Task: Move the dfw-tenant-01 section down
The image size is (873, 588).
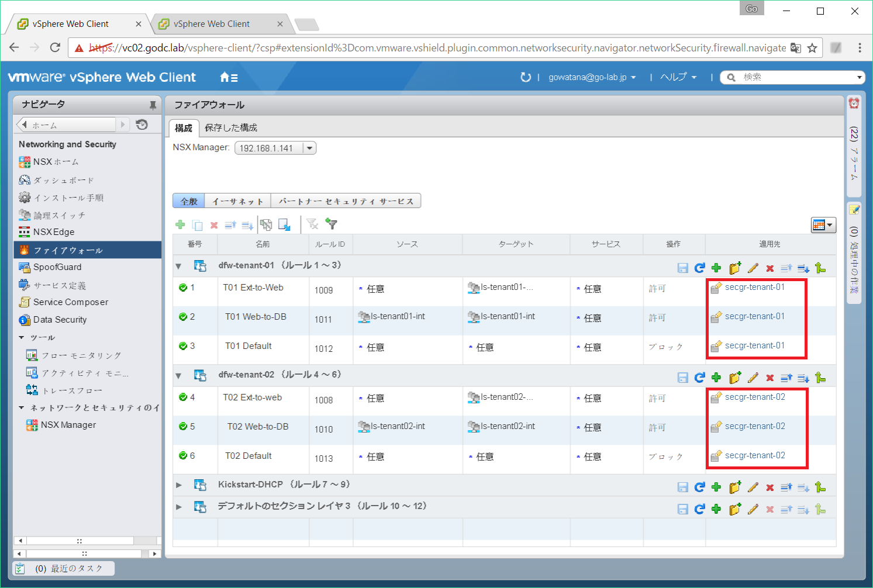Action: click(803, 268)
